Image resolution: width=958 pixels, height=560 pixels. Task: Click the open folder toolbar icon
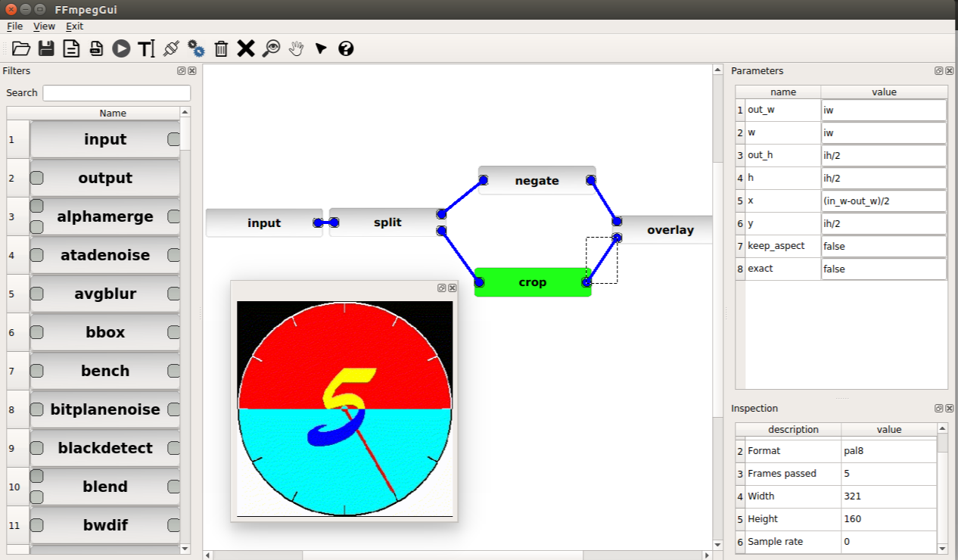pyautogui.click(x=21, y=48)
